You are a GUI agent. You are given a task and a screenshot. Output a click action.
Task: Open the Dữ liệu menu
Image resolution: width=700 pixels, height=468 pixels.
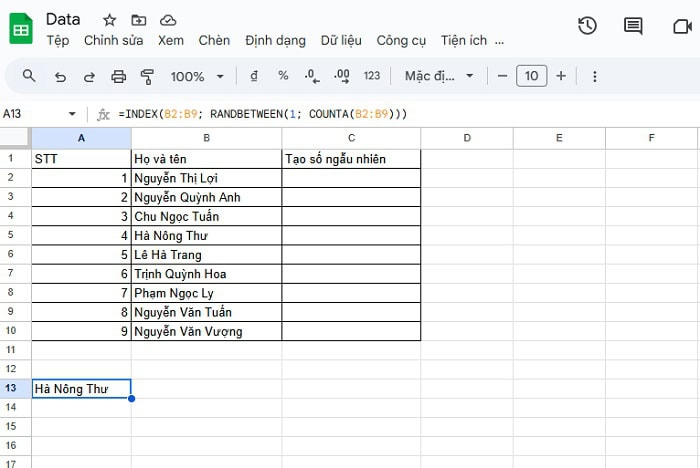(x=342, y=41)
